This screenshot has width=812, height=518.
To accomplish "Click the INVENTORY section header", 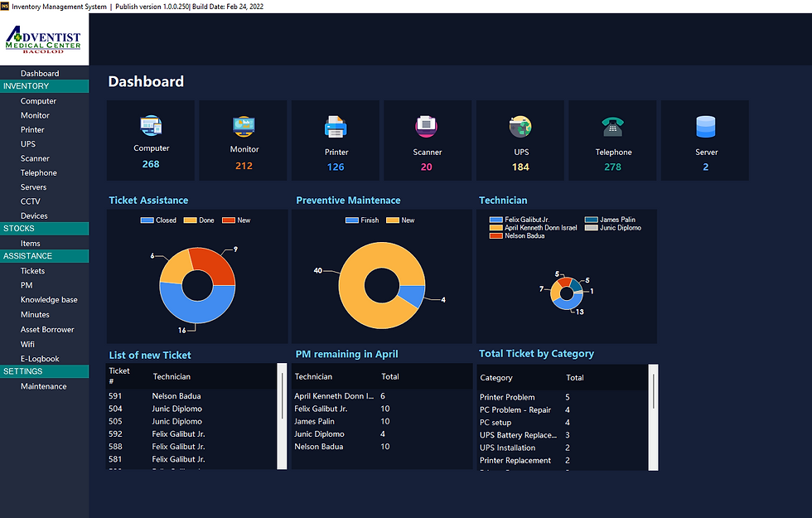I will (45, 86).
